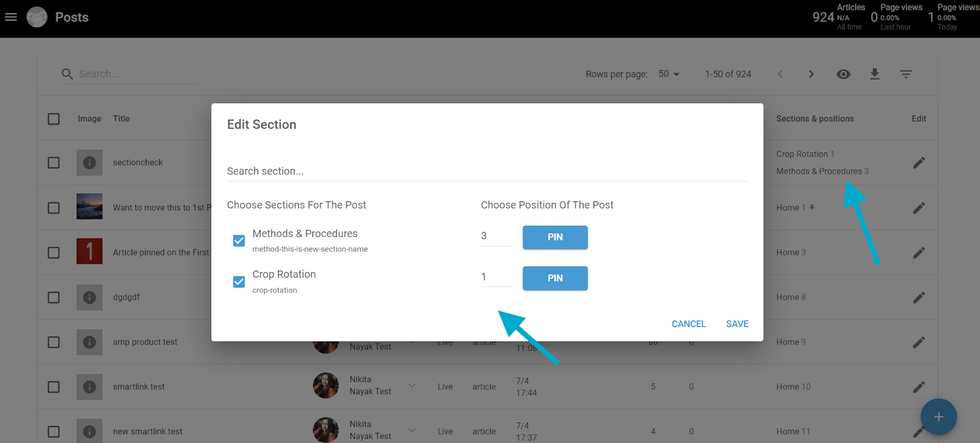Open the filter list icon
Screen dimensions: 980x443
click(906, 75)
